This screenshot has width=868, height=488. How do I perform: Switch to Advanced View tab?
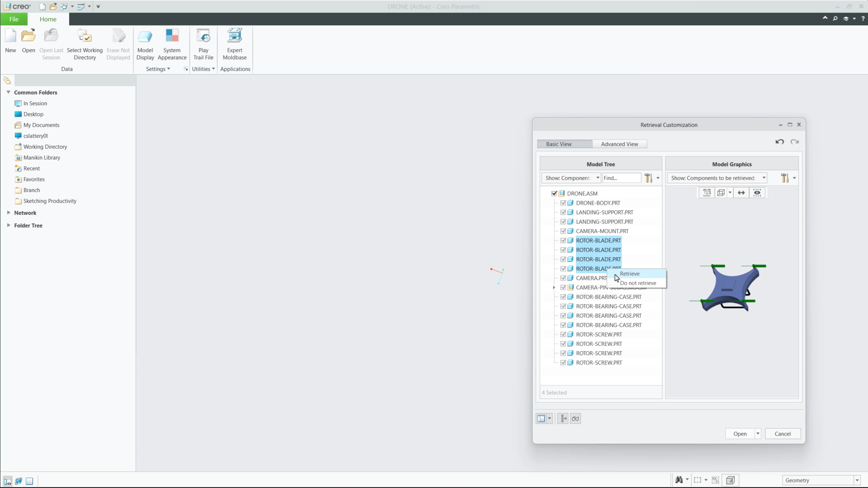point(619,144)
